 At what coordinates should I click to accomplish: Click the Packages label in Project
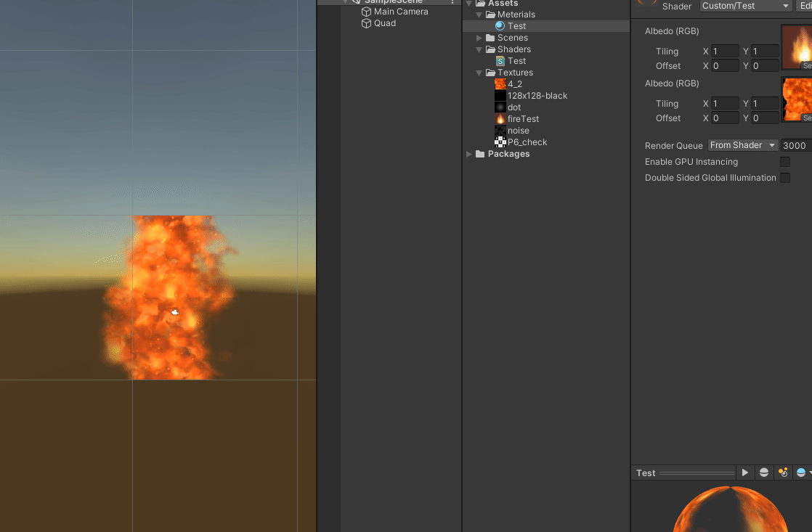(x=508, y=154)
